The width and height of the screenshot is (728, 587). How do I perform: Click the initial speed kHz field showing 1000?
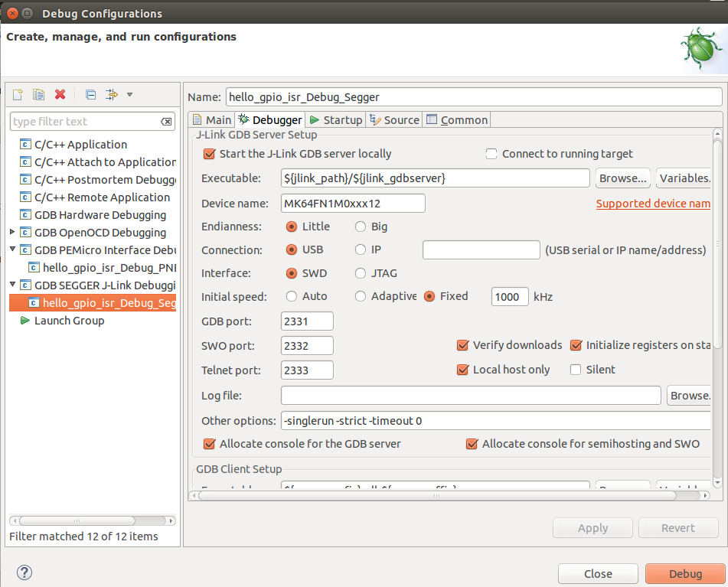510,296
